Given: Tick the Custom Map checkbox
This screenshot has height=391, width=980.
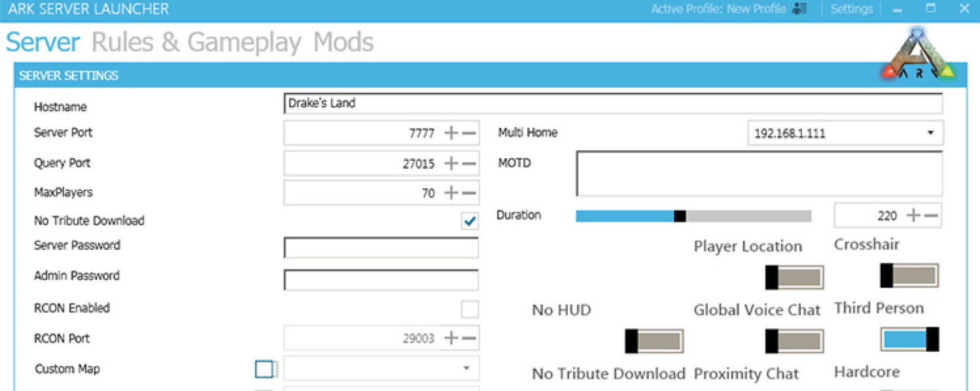Looking at the screenshot, I should click(264, 369).
